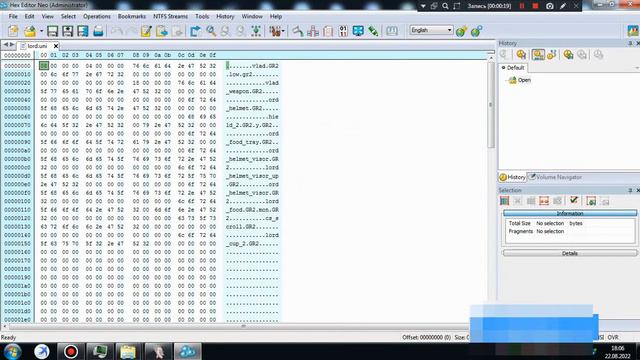Click the recorder screenshot camera icon

[x=550, y=6]
